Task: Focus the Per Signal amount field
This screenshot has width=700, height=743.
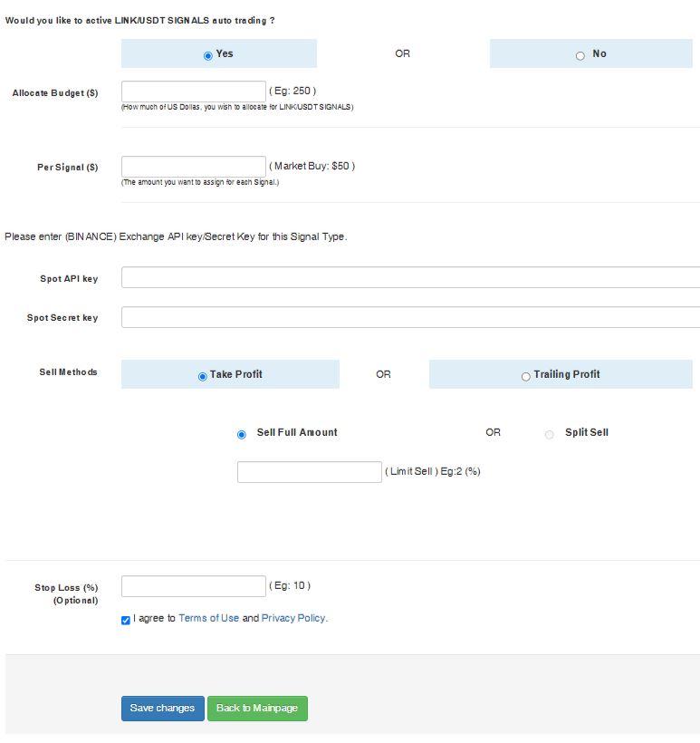Action: click(x=193, y=167)
